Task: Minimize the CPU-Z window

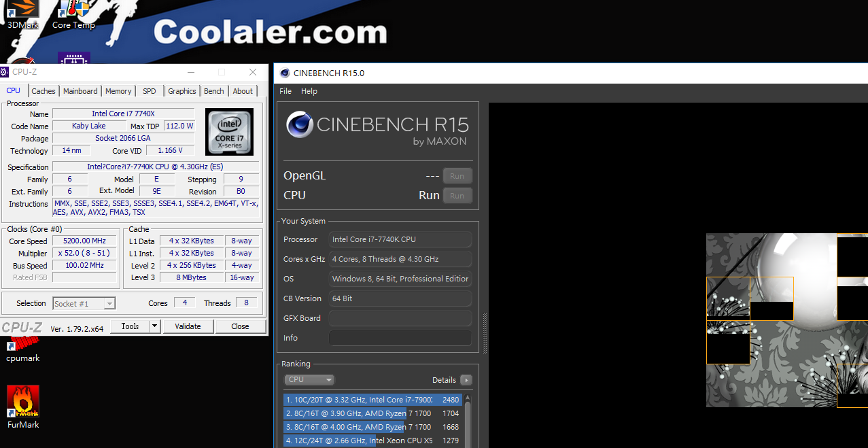Action: point(190,72)
